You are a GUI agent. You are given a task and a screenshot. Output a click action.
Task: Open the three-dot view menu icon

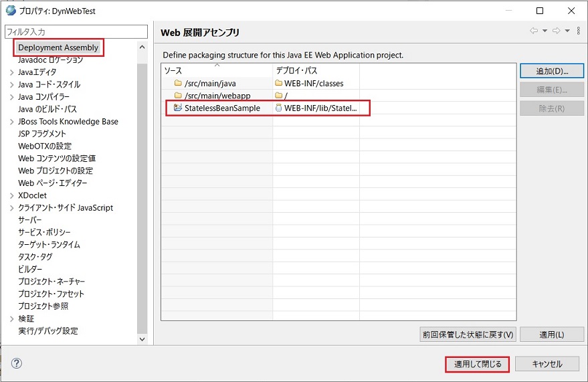coord(577,31)
